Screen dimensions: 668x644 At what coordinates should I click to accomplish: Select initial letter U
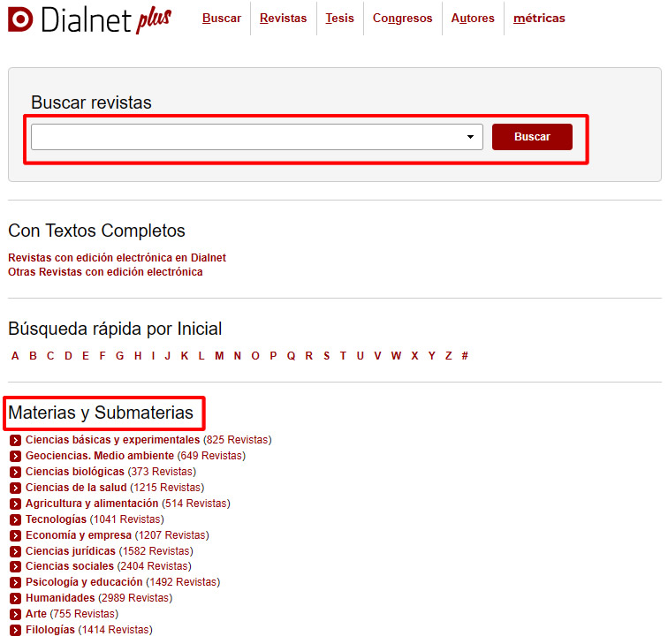[360, 356]
